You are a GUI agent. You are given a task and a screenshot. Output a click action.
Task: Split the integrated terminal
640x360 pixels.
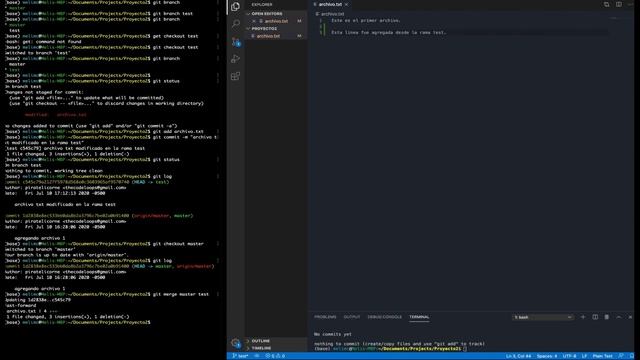(x=595, y=317)
